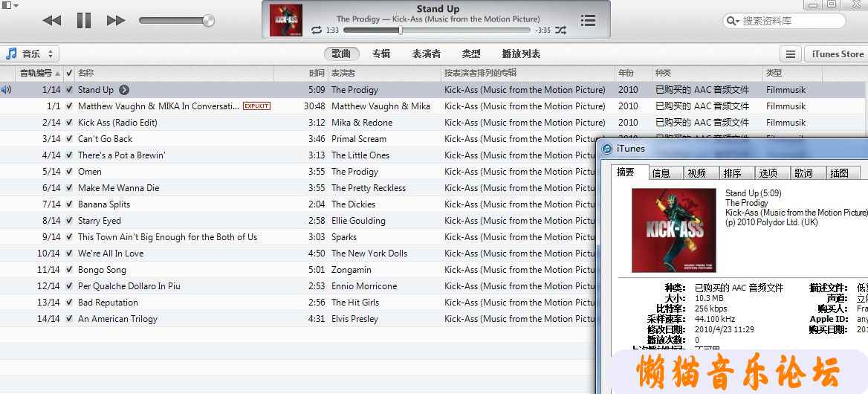Sort by 按表演者排列的专辑 column header
Viewport: 868px width, 394px height.
tap(528, 73)
